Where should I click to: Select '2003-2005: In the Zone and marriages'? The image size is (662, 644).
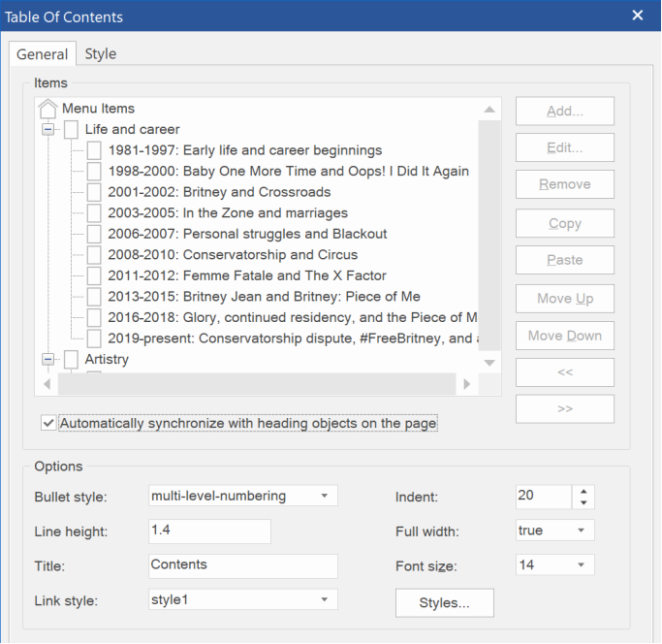228,213
